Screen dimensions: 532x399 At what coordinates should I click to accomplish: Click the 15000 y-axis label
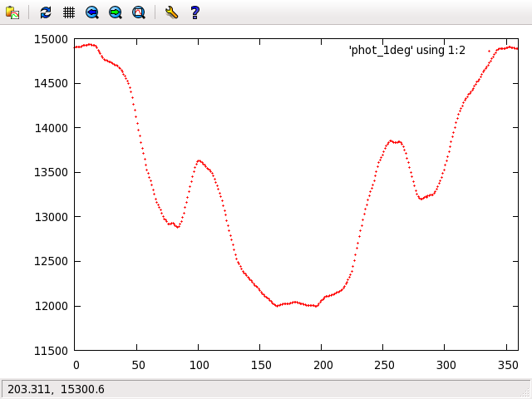[x=51, y=39]
